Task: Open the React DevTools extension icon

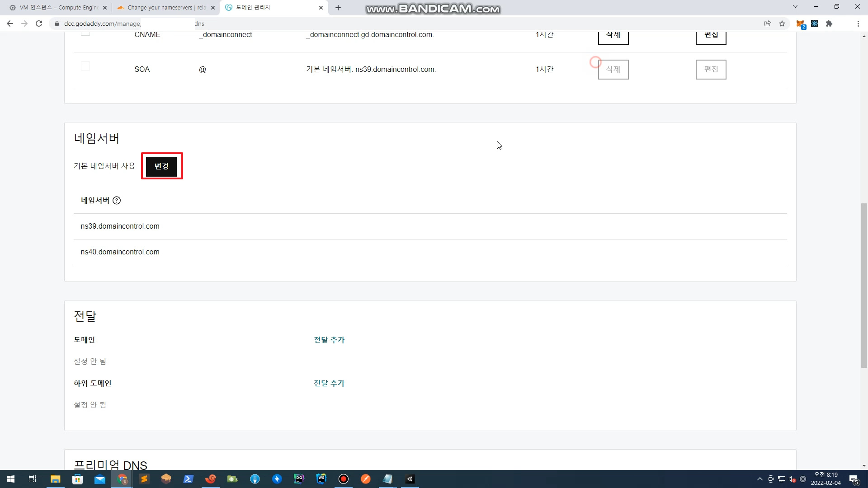Action: (x=815, y=23)
